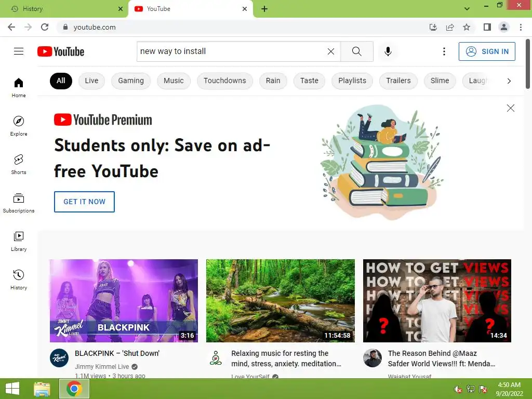Select the Live filter chip
The image size is (532, 399).
91,81
